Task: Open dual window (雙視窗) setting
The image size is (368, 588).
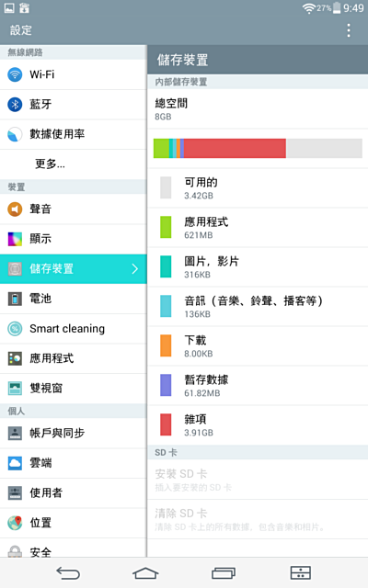Action: coord(74,388)
